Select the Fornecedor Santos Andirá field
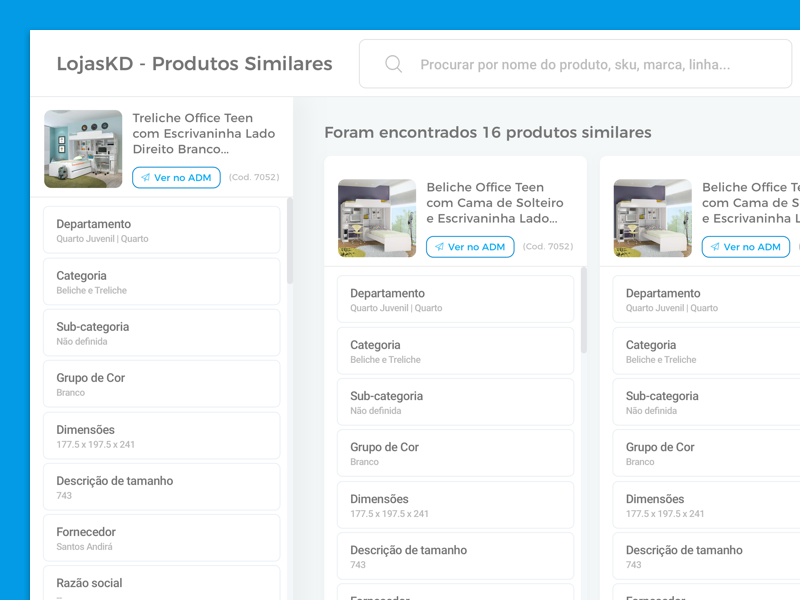The width and height of the screenshot is (800, 600). point(162,538)
